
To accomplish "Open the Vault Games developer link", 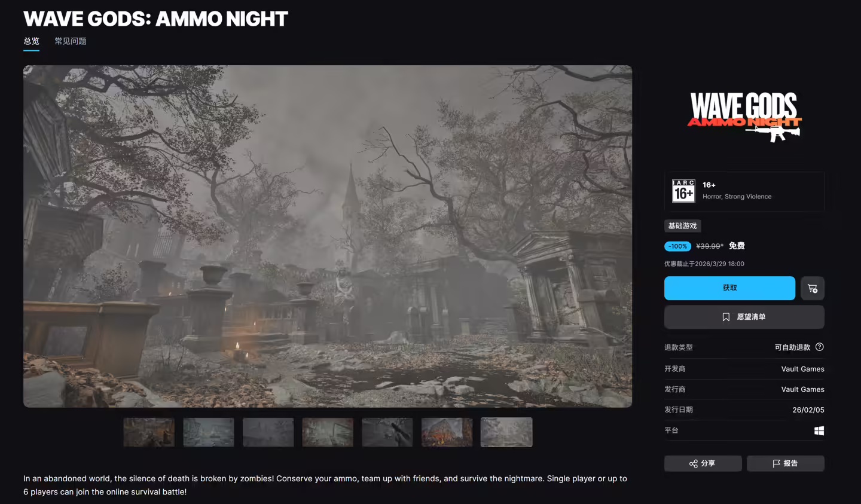I will [802, 369].
